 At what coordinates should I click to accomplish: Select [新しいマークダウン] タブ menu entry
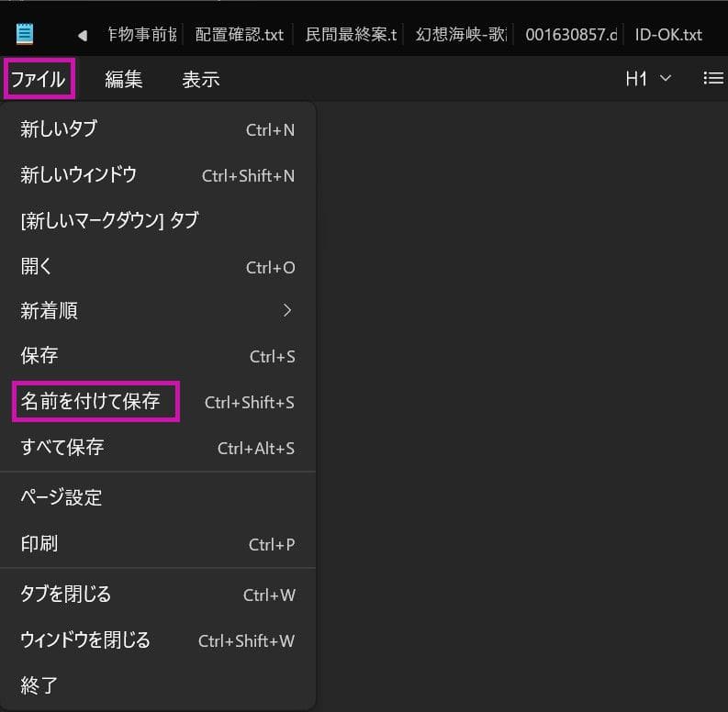coord(158,220)
